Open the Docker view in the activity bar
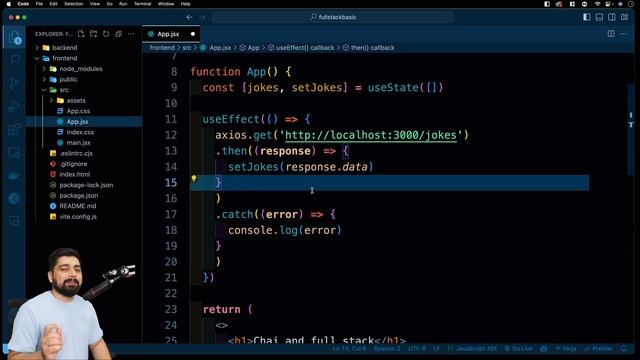Image resolution: width=640 pixels, height=360 pixels. coord(14,176)
